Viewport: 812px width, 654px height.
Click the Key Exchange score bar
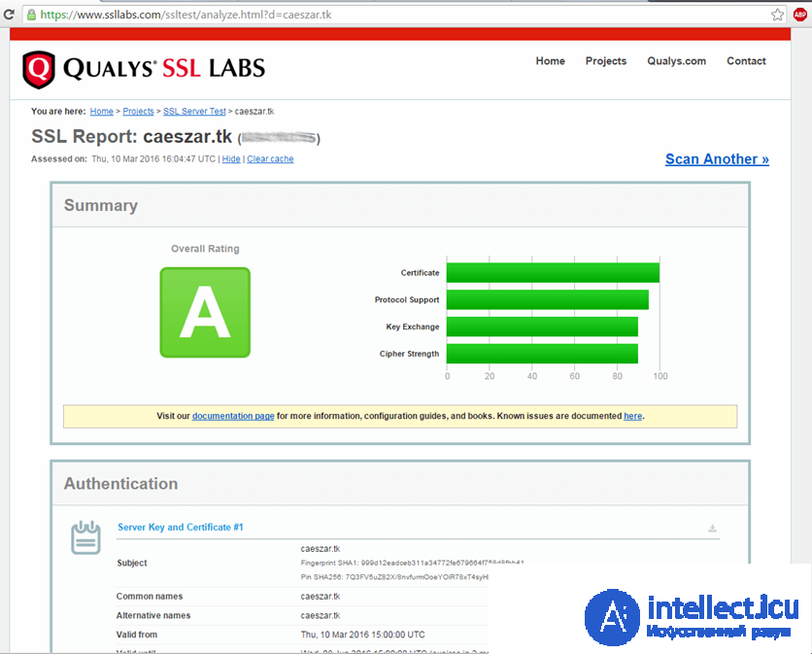pos(542,327)
